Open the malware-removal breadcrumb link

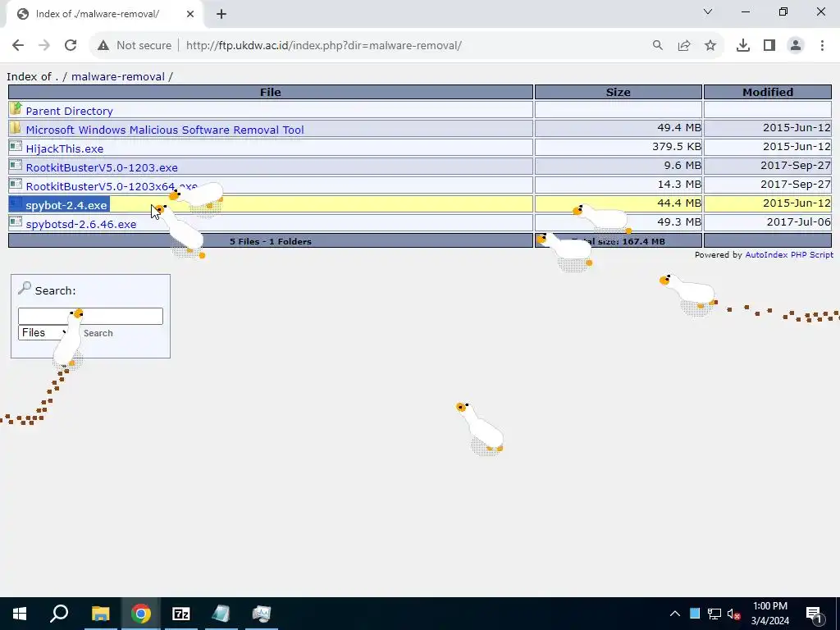[118, 76]
